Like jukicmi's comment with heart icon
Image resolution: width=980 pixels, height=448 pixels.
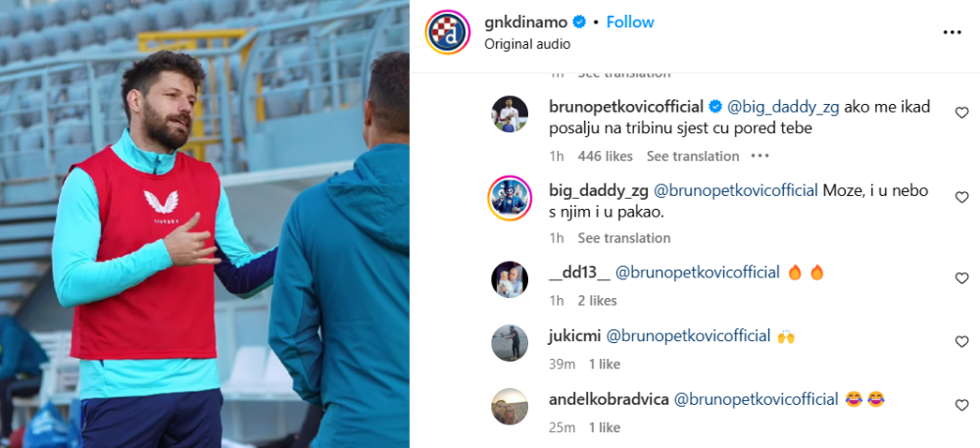click(x=962, y=342)
